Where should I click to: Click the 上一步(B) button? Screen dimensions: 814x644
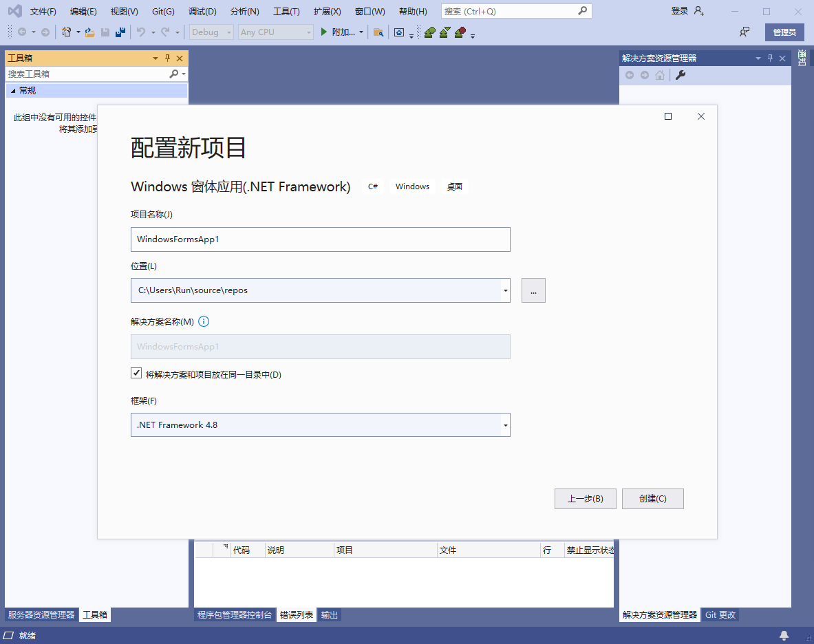[x=585, y=498]
